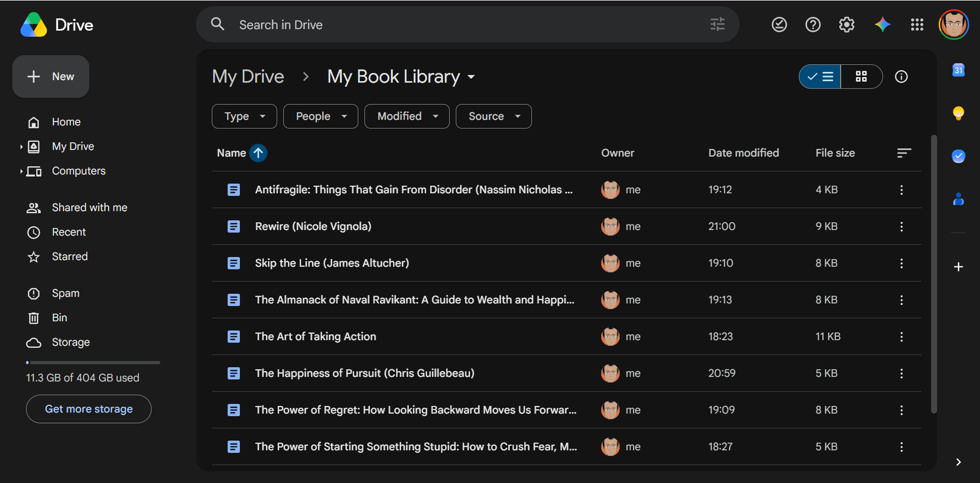Open Calendar in the side panel
Image resolution: width=980 pixels, height=483 pixels.
pos(959,70)
